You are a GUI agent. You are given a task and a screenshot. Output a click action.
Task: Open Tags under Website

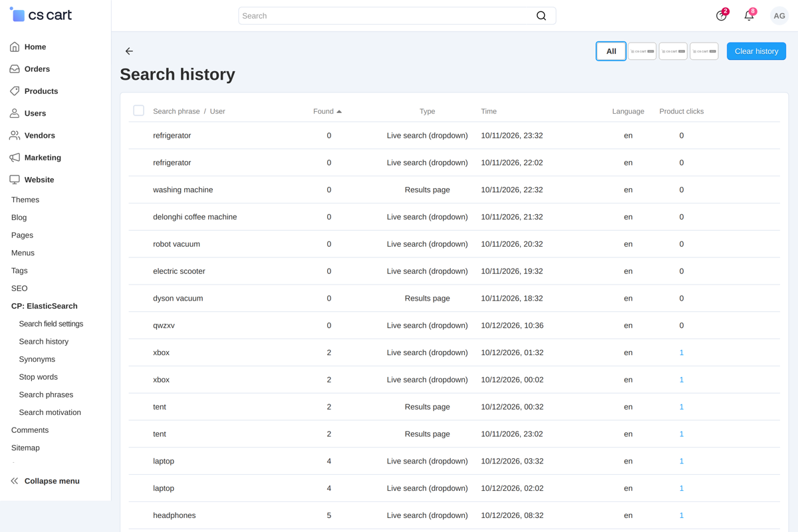(19, 271)
